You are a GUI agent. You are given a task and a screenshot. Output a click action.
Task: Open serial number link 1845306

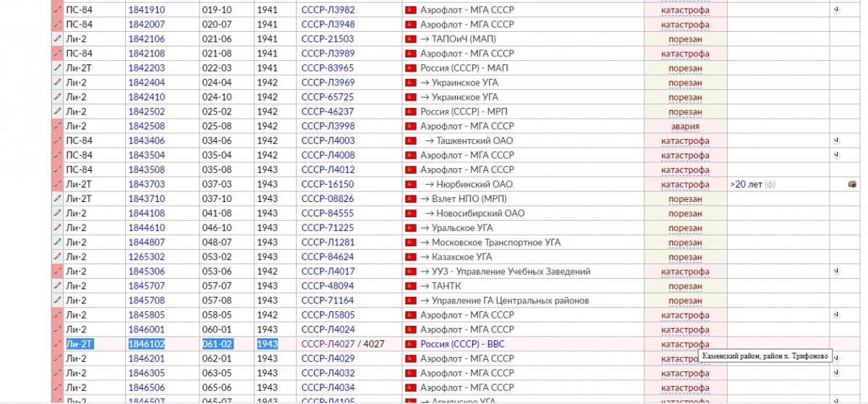click(x=146, y=272)
